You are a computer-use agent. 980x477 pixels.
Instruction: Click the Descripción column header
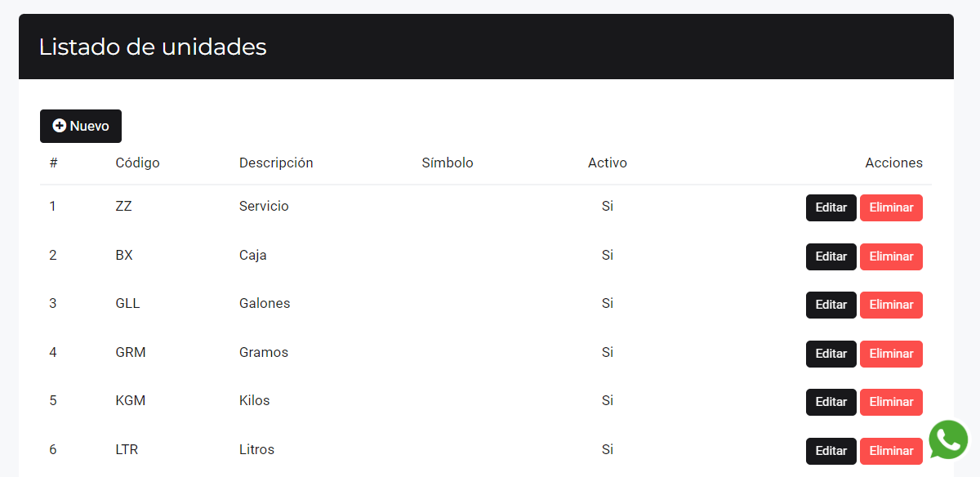pos(276,163)
